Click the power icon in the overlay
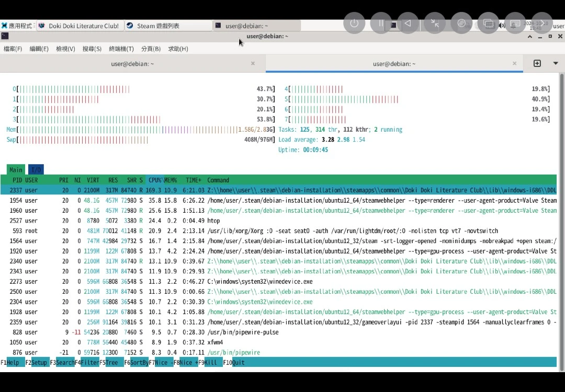 pyautogui.click(x=354, y=24)
